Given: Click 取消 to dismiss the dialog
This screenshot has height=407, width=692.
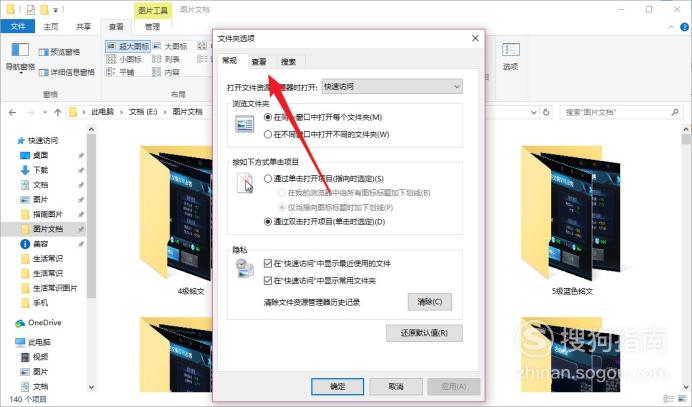Looking at the screenshot, I should tap(396, 386).
